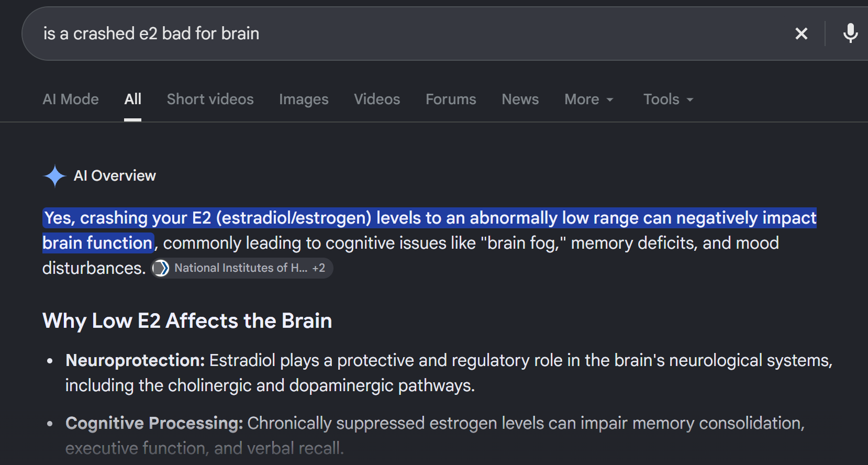This screenshot has width=868, height=465.
Task: Switch to AI Mode tab
Action: 71,99
